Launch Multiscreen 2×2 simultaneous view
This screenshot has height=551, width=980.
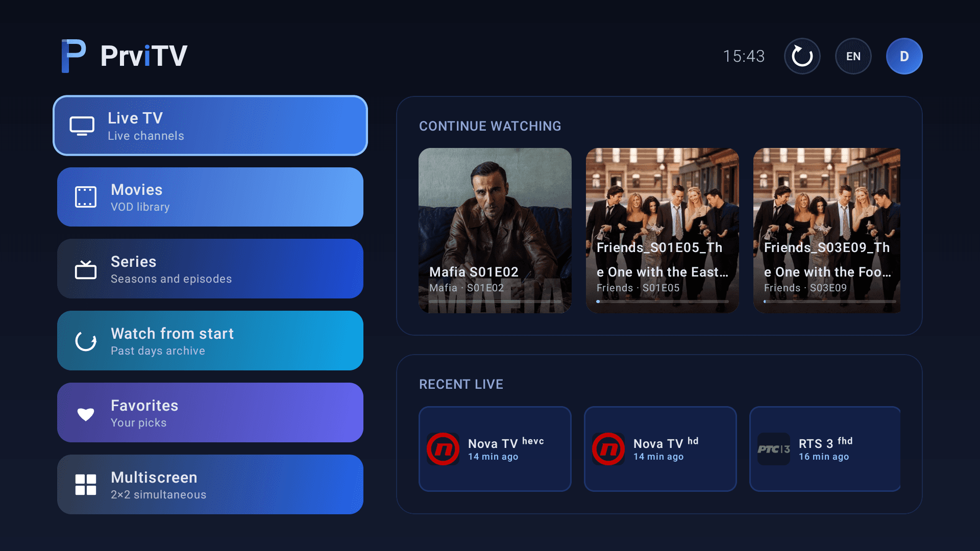click(210, 485)
